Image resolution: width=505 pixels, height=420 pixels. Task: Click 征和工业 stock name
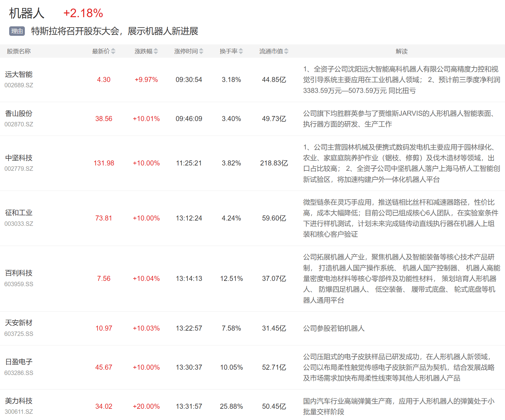(x=19, y=213)
